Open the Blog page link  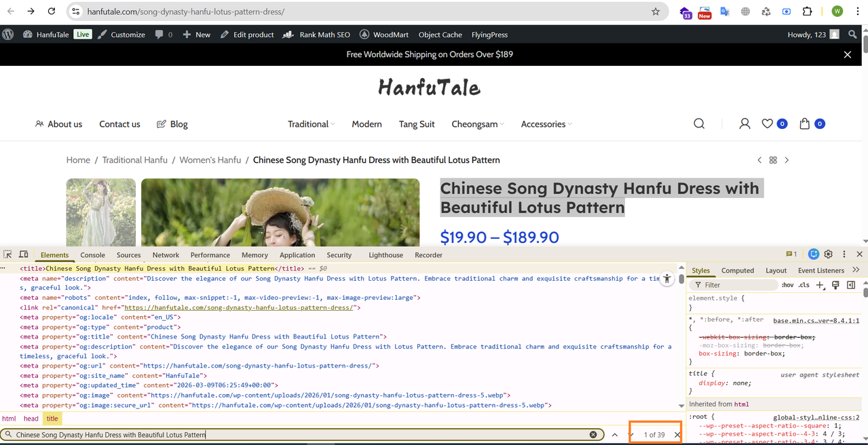pos(172,124)
